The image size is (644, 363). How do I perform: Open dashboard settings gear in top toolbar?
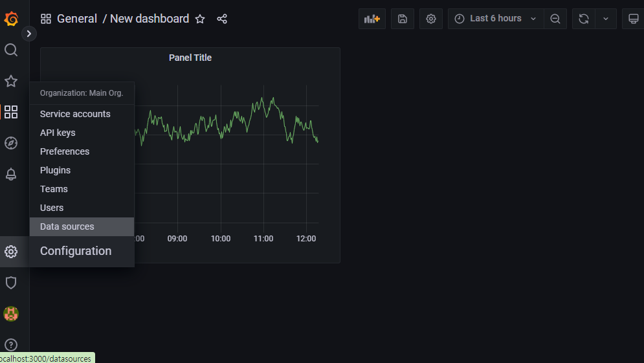431,19
